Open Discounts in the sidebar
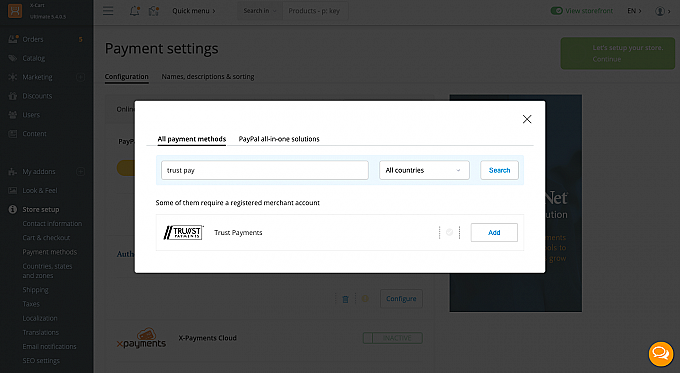This screenshot has width=680, height=373. 37,96
